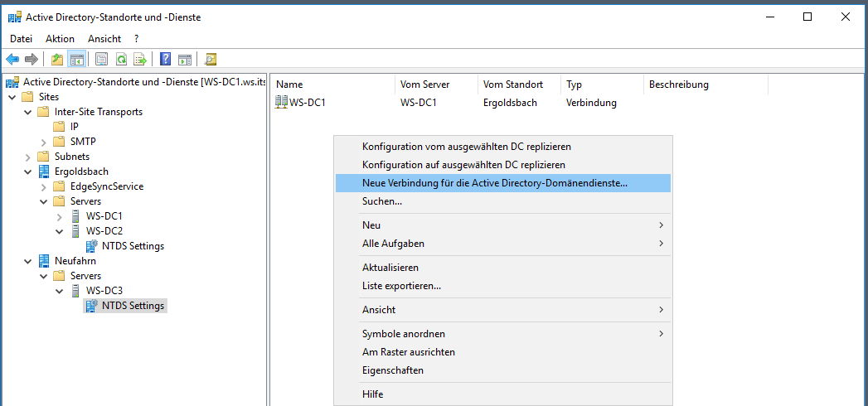This screenshot has height=406, width=868.
Task: Sort list by the Name column header
Action: point(333,85)
